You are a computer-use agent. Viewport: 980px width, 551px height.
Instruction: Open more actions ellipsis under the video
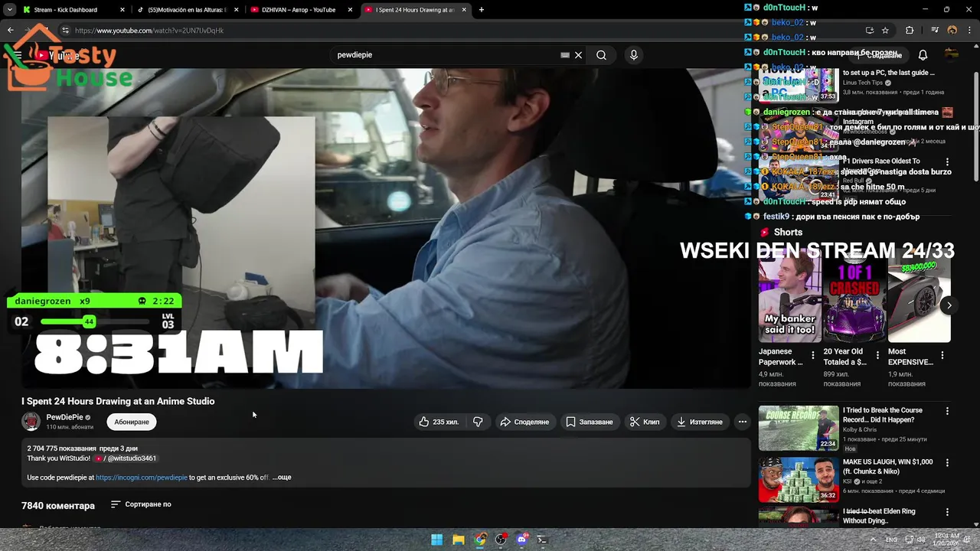pos(742,422)
